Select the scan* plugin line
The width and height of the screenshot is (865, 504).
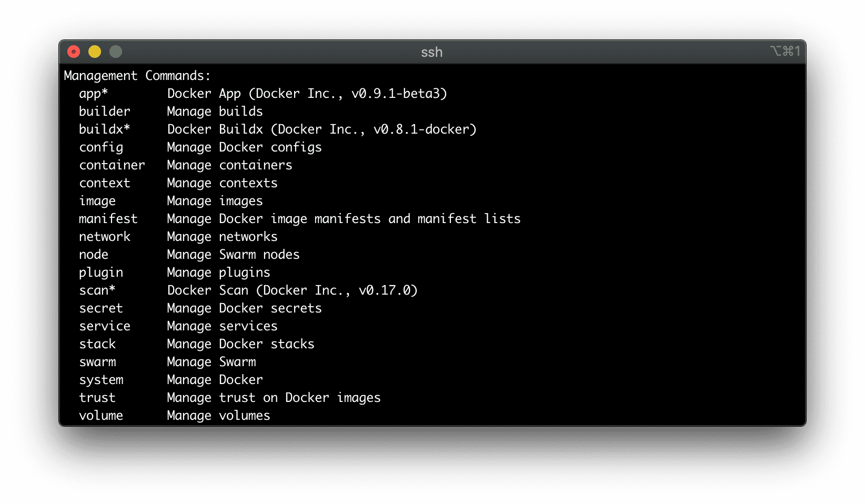pyautogui.click(x=97, y=290)
